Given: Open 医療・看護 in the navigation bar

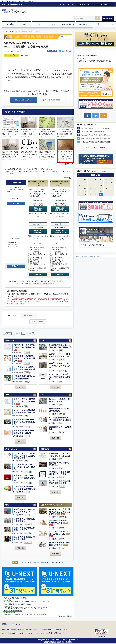Looking at the screenshot, I should pos(9,24).
